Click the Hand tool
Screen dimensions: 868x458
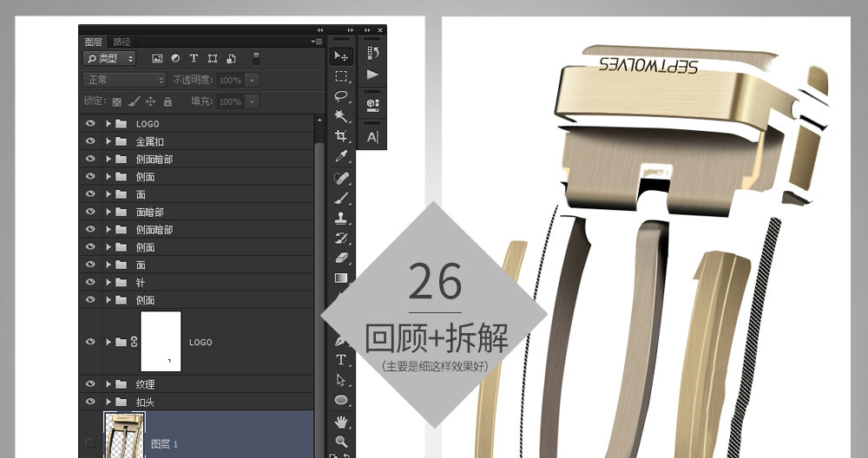tap(341, 422)
